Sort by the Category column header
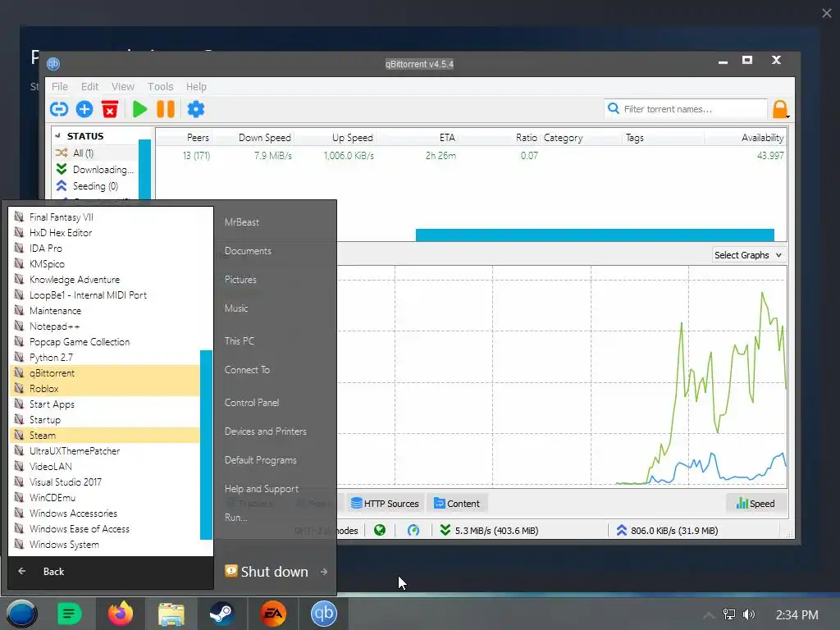Viewport: 840px width, 630px height. 563,138
